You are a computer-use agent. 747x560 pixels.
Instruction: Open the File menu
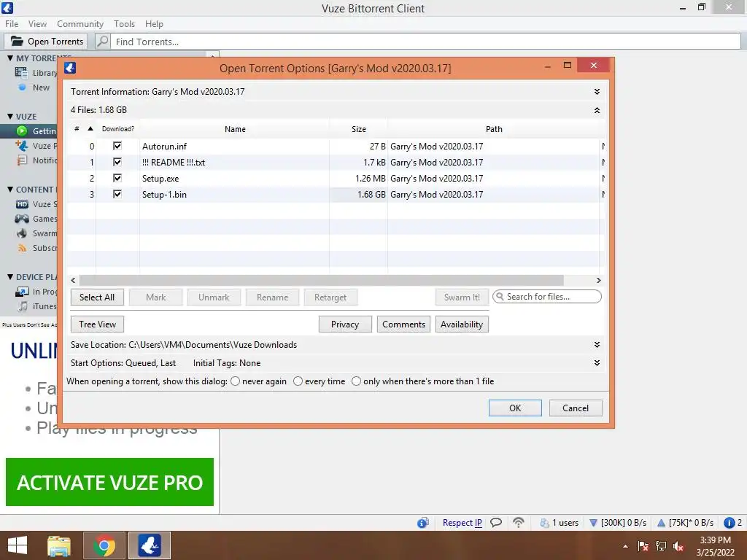[x=12, y=24]
